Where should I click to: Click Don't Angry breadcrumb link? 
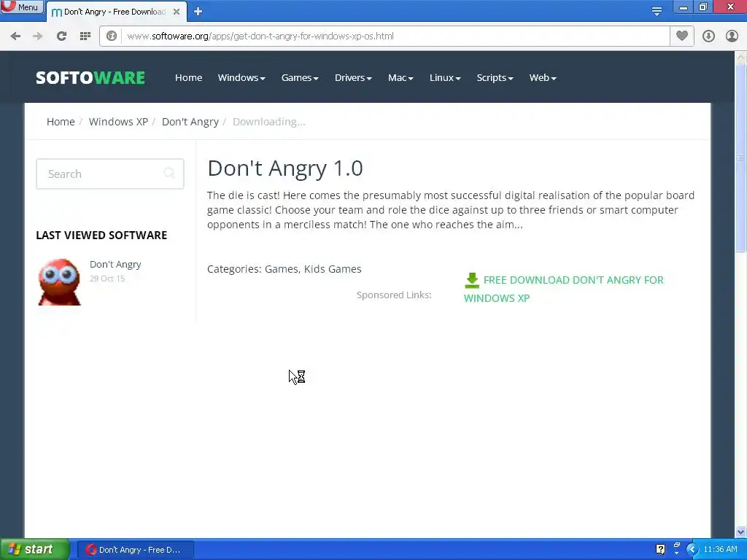190,122
